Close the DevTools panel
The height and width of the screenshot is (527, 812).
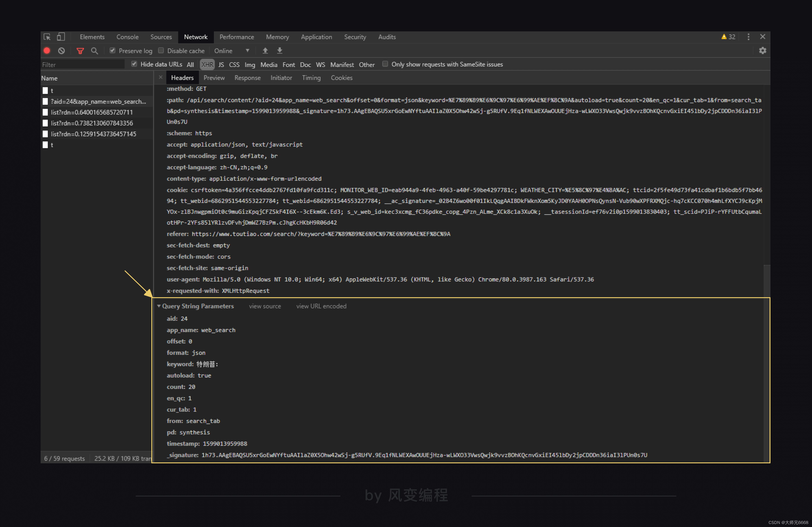[x=763, y=36]
